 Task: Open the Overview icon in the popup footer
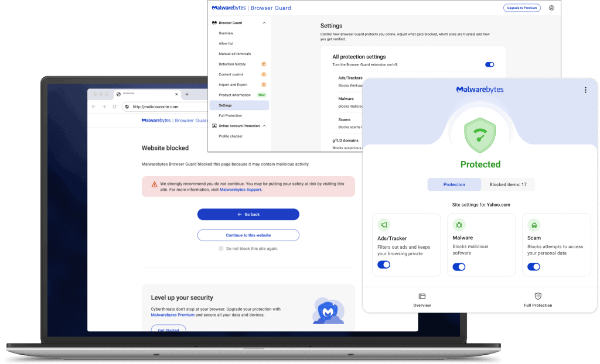pyautogui.click(x=422, y=296)
